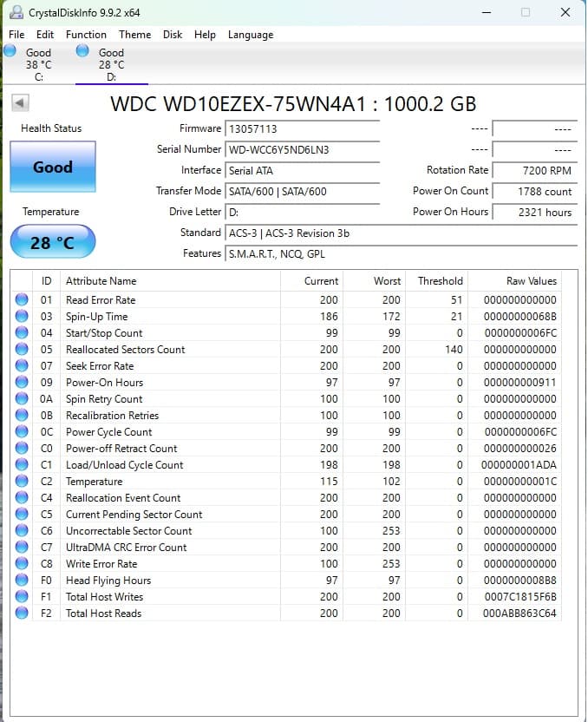The height and width of the screenshot is (722, 588).
Task: Close the CrystalDiskInfo window
Action: (x=565, y=12)
